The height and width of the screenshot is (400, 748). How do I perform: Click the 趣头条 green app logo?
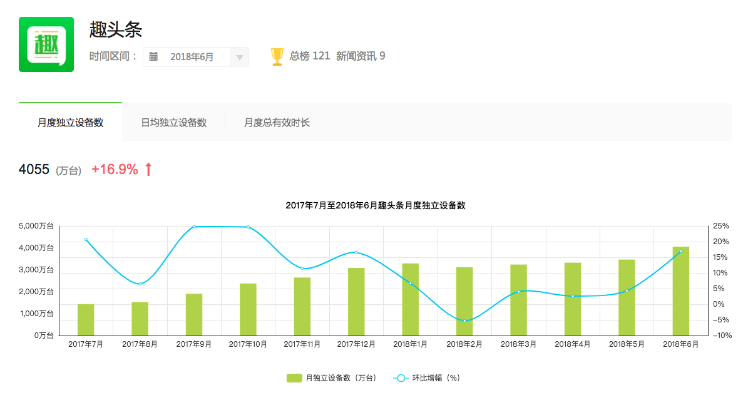[46, 44]
